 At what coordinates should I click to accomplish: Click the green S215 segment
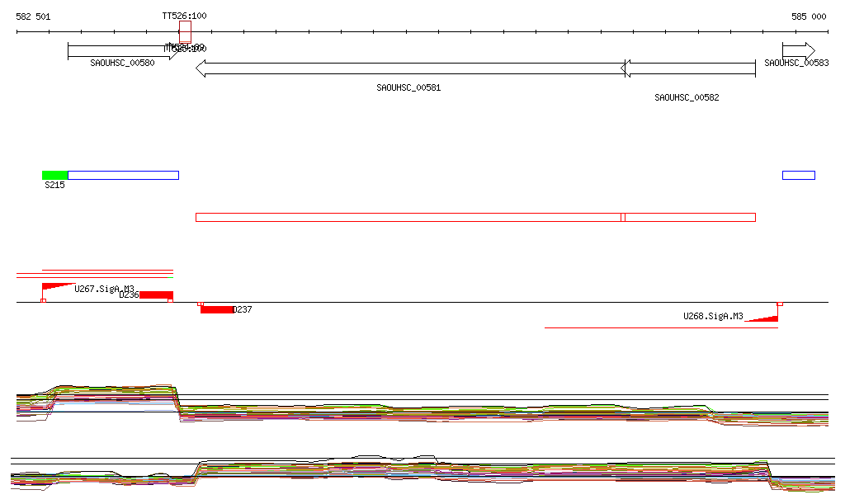point(55,175)
